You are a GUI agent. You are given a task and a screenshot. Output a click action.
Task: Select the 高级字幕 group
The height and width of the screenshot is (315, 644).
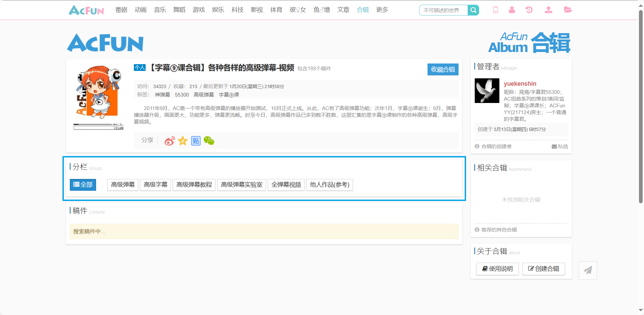pyautogui.click(x=155, y=185)
